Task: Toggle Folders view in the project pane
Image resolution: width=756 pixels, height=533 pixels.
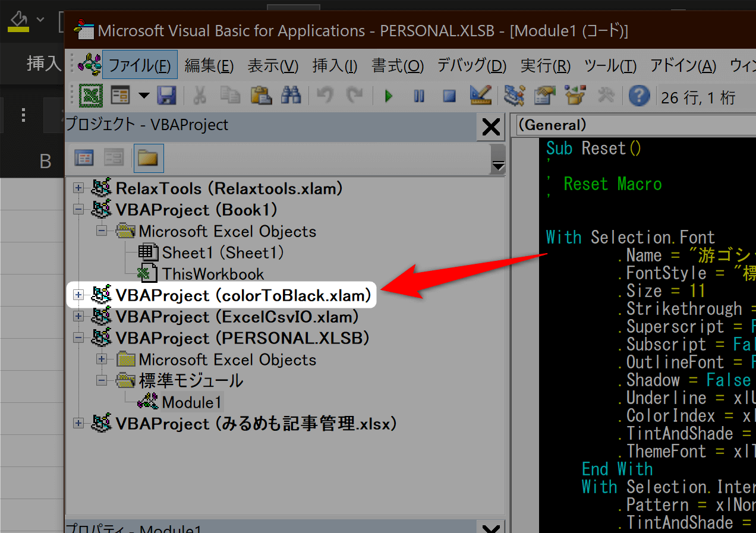Action: tap(148, 158)
